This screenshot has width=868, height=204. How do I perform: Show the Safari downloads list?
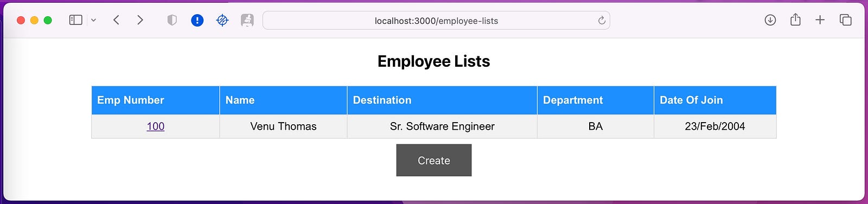770,20
